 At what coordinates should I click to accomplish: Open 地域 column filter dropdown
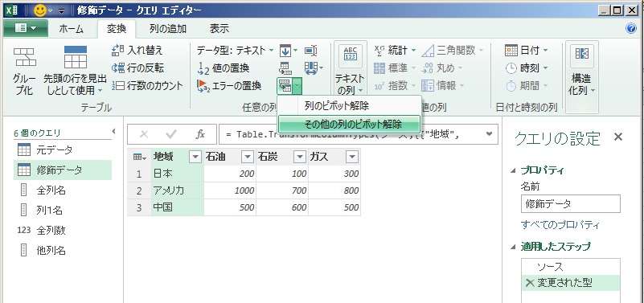coord(195,157)
